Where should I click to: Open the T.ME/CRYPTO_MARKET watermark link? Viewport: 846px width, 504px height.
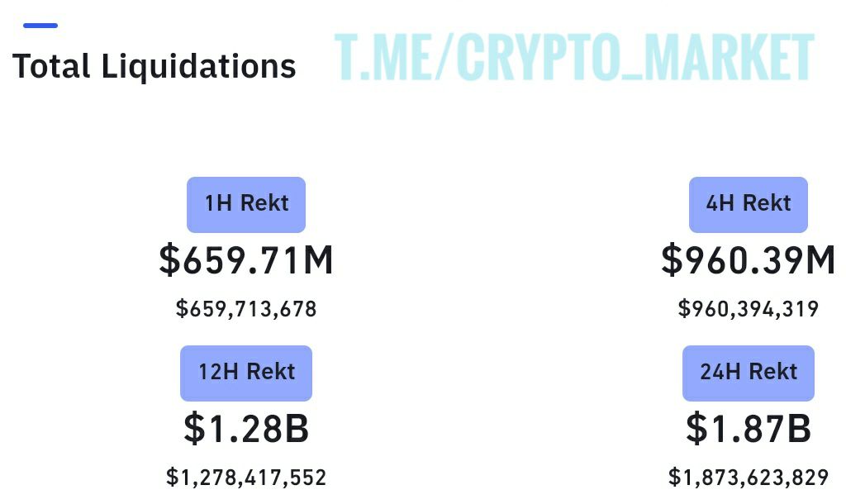pyautogui.click(x=574, y=57)
